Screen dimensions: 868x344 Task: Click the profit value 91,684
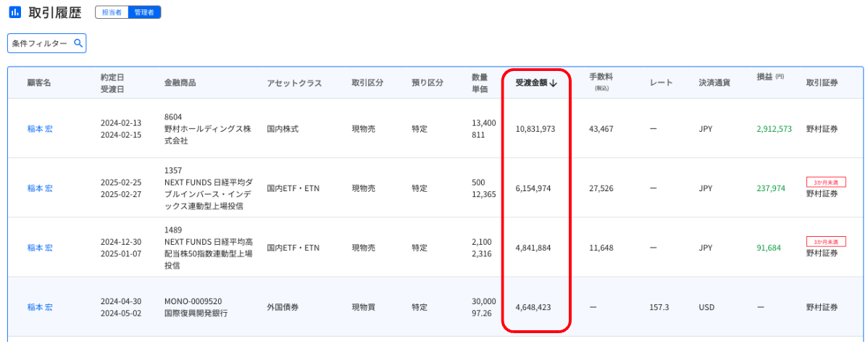pos(769,248)
